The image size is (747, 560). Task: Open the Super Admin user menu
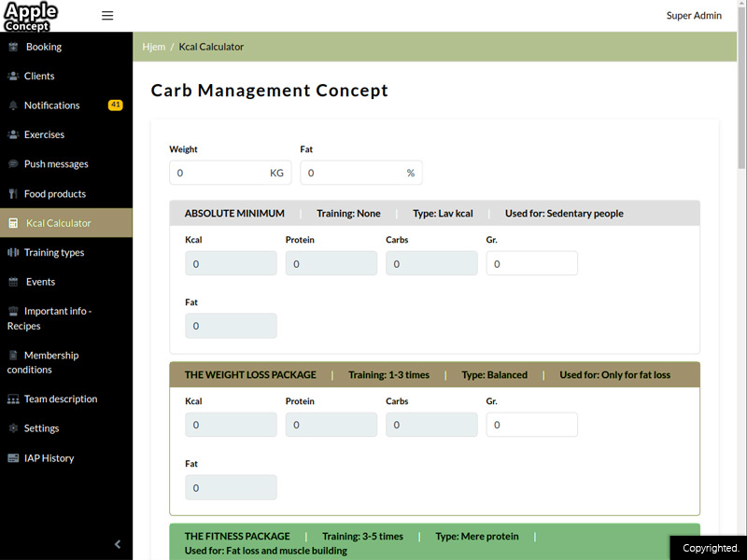click(694, 16)
